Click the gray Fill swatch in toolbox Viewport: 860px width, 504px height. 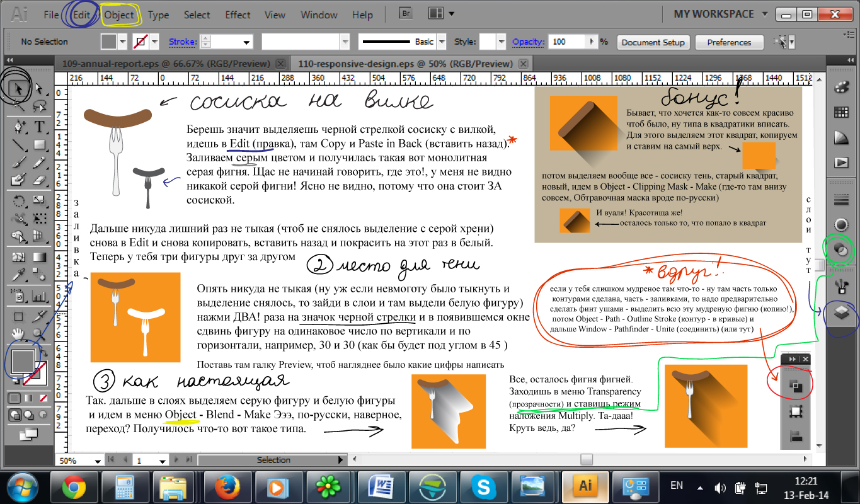(23, 362)
